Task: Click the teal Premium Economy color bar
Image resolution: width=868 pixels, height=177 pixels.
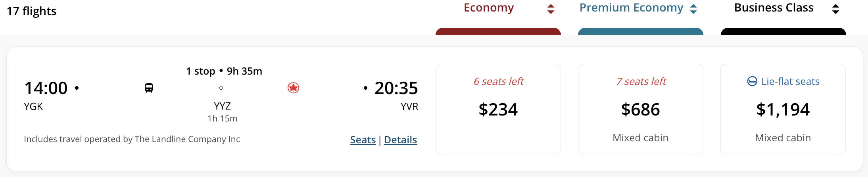Action: [640, 31]
